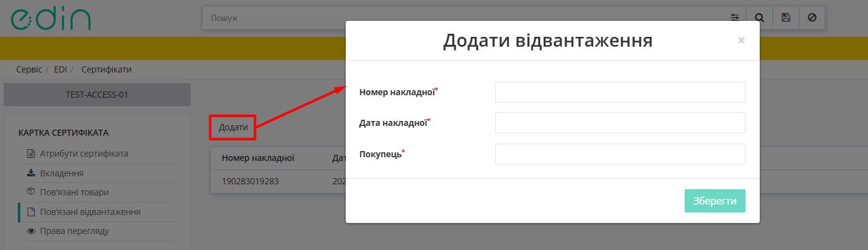Click the save search floppy icon
The image size is (868, 250).
point(786,18)
